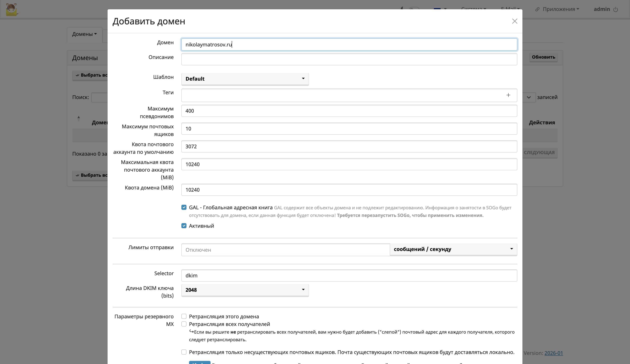
Task: Uncheck the Активный checkbox
Action: (184, 226)
